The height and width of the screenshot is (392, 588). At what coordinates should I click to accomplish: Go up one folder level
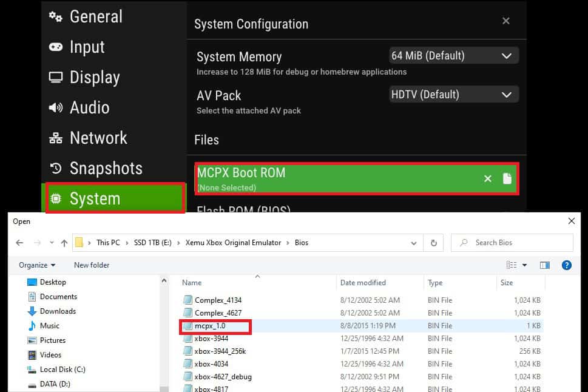pos(64,243)
